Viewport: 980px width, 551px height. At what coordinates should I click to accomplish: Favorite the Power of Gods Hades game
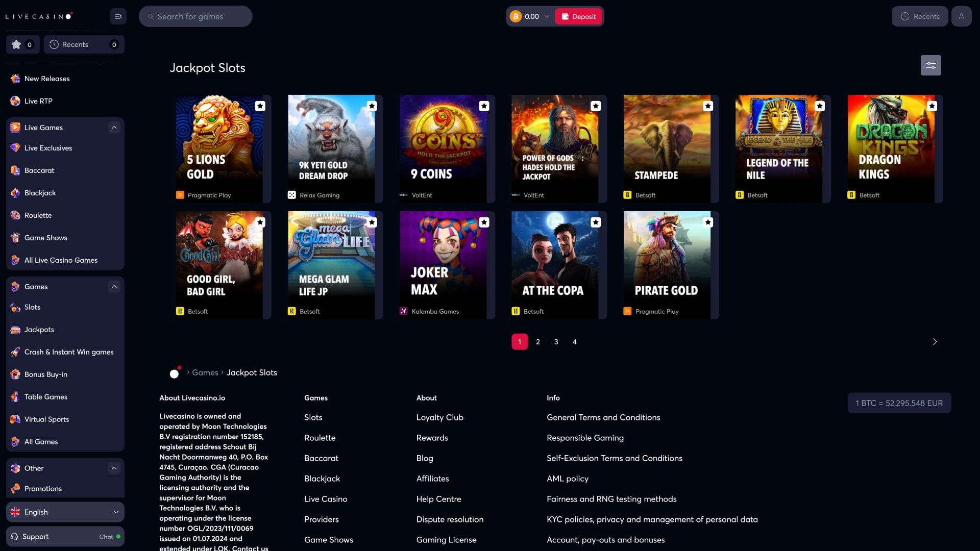pos(596,106)
